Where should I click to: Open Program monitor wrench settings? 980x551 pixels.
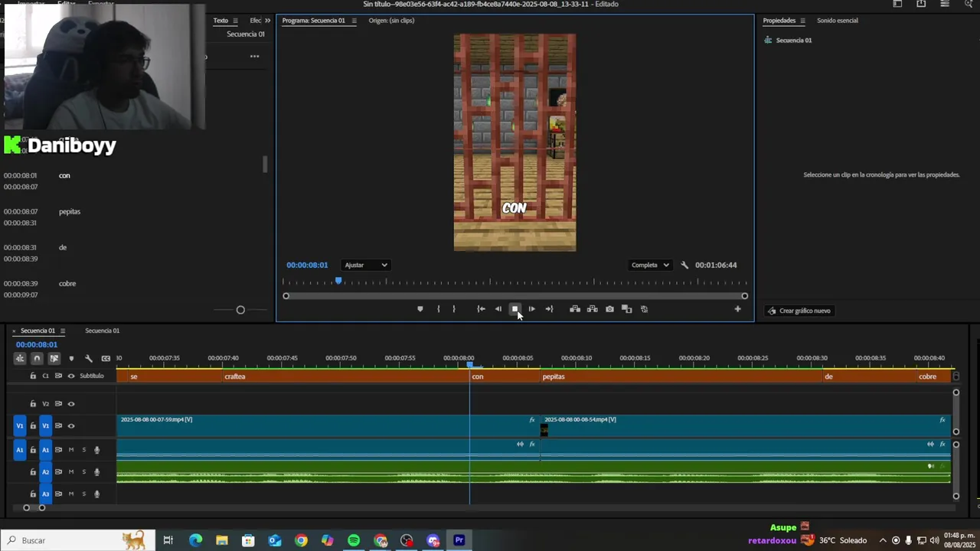tap(684, 265)
